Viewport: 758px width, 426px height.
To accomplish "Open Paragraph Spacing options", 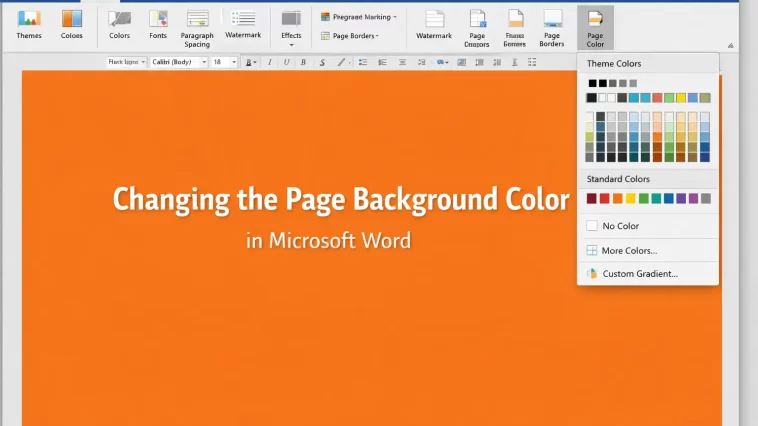I will (197, 29).
